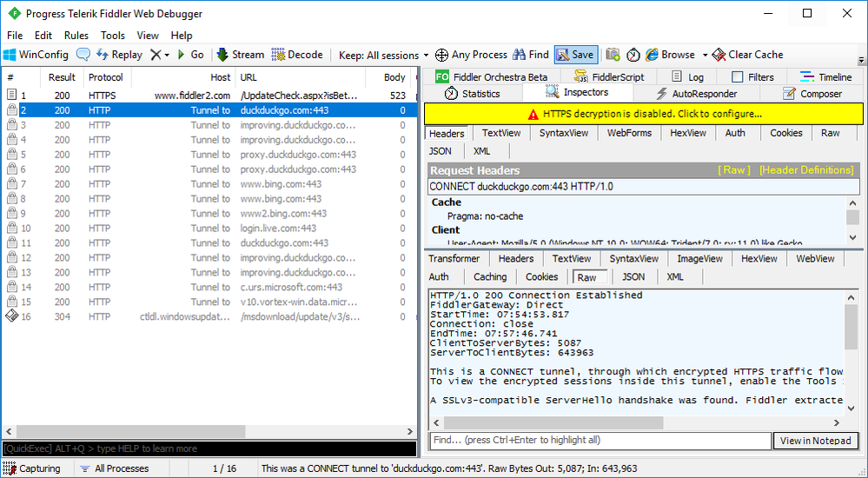Click the View in Notepad button
The width and height of the screenshot is (868, 478).
click(815, 441)
